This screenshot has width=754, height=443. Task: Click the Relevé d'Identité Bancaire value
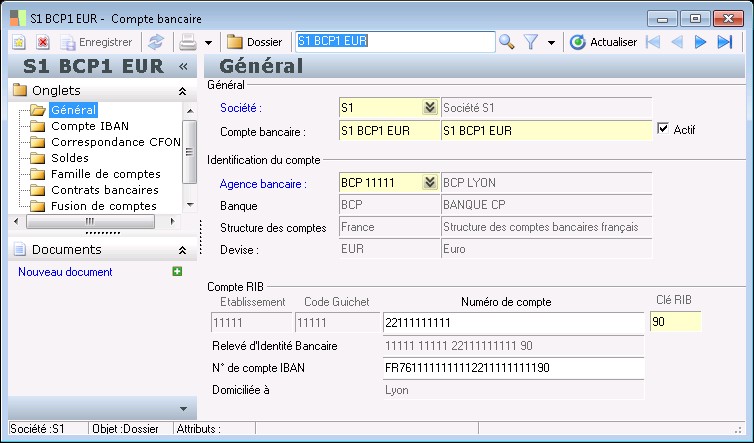point(513,346)
